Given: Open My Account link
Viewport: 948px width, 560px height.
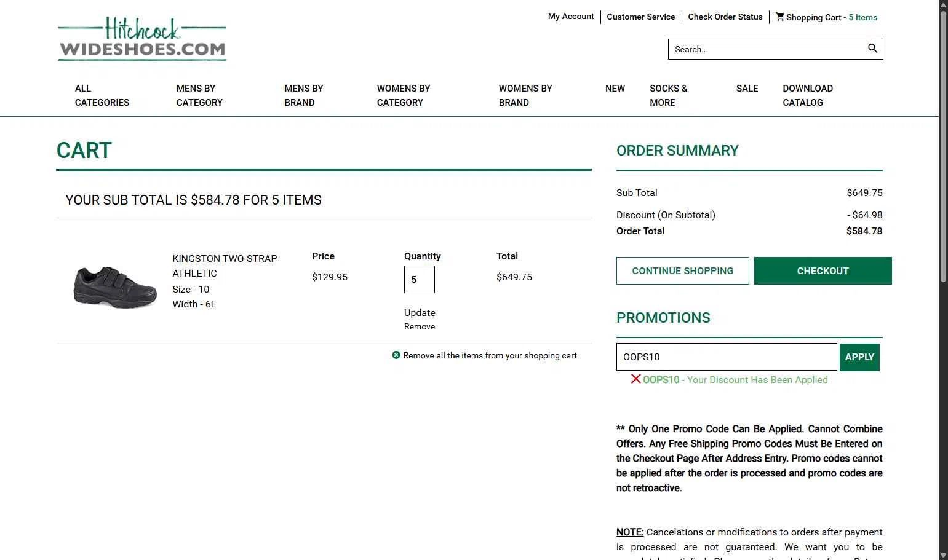Looking at the screenshot, I should 571,17.
